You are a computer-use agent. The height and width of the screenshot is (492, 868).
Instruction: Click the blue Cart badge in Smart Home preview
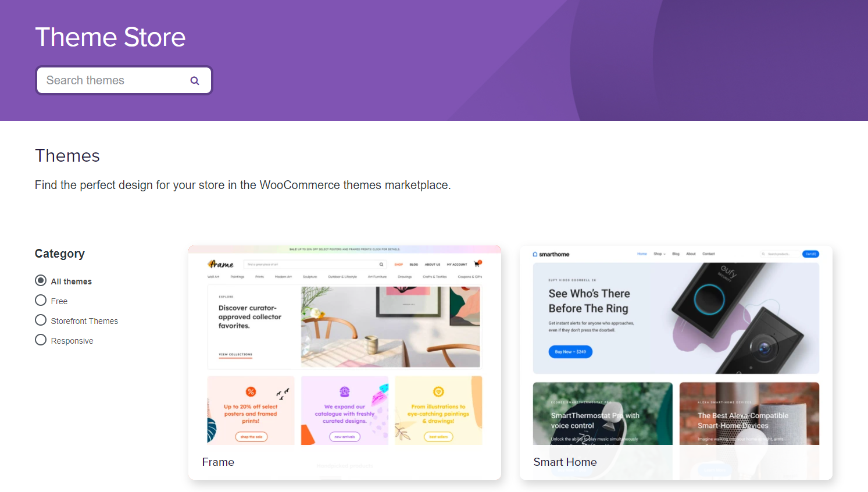tap(810, 254)
